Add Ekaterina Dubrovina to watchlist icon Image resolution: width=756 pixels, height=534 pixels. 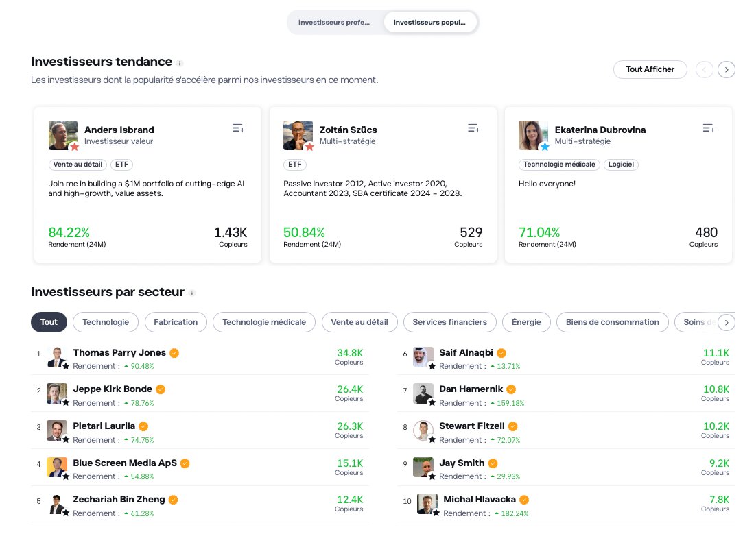click(x=709, y=128)
